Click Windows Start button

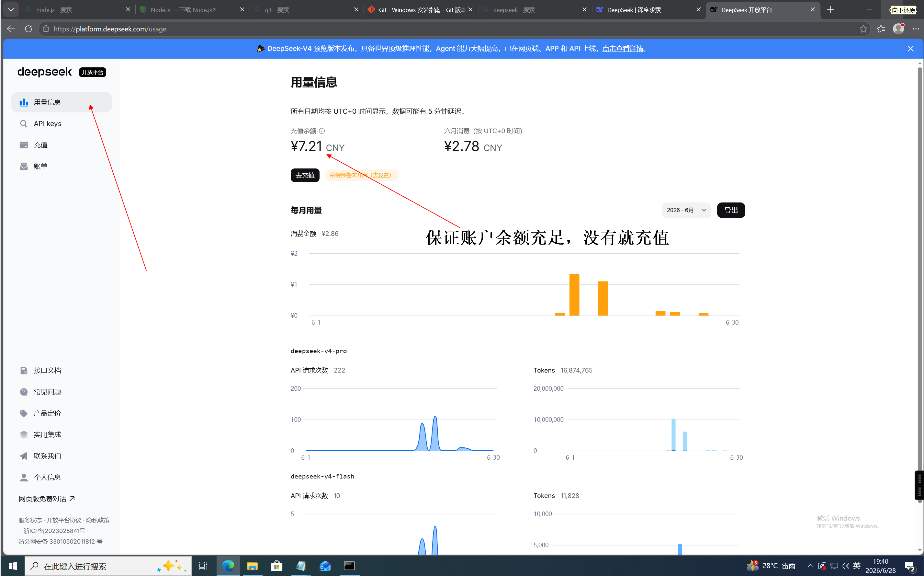pos(13,566)
